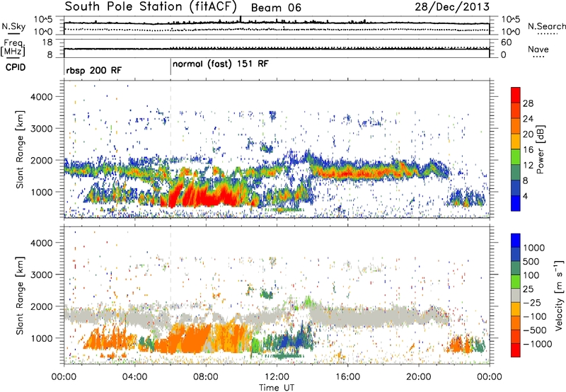Pick the teal Power segment between 8 and 12
The image size is (566, 392).
pyautogui.click(x=516, y=173)
